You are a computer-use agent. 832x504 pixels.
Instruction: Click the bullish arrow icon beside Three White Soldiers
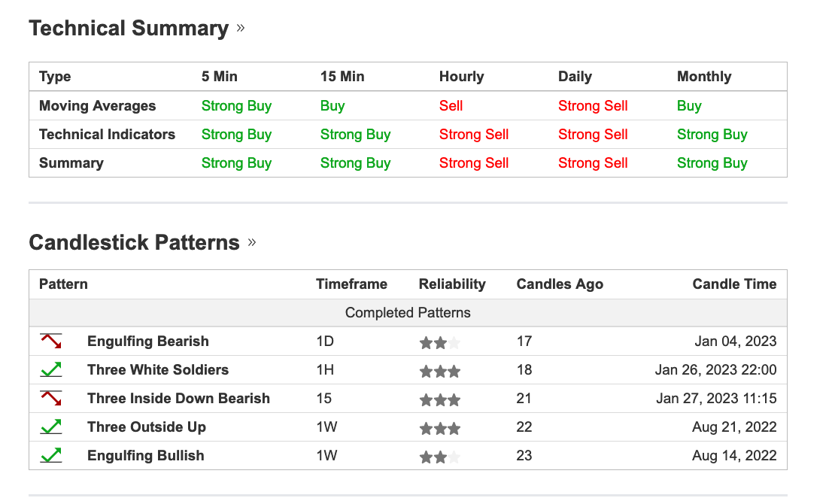(x=51, y=370)
